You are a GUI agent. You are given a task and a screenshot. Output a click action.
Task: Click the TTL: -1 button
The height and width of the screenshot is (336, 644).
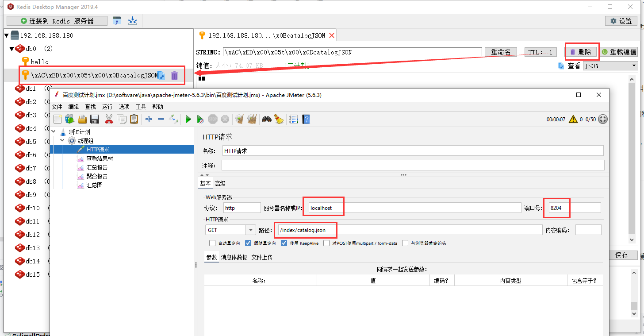tap(540, 52)
